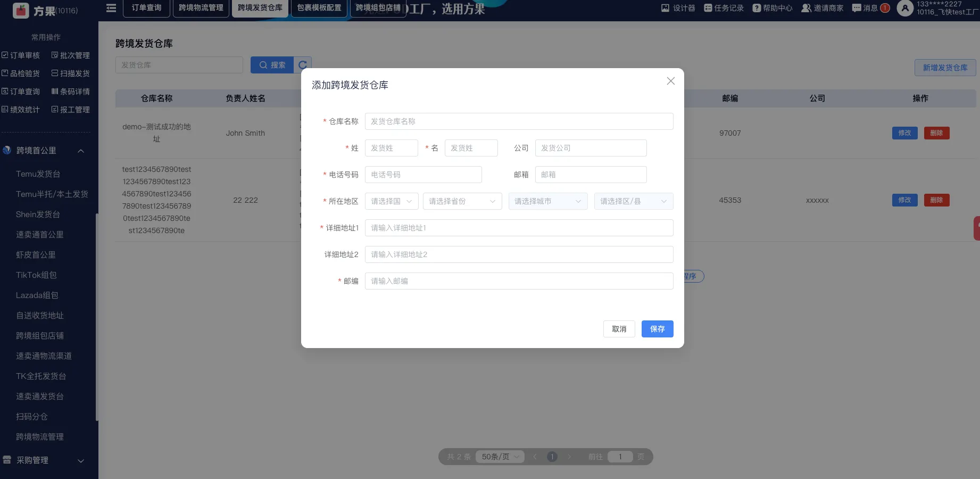The image size is (980, 479).
Task: Open the 设计器 designer tool
Action: (678, 8)
